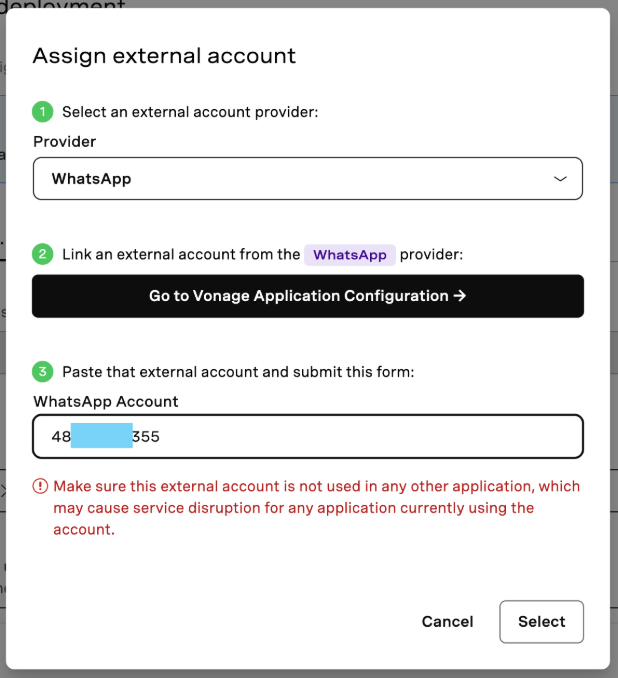Expand the Provider dropdown chevron

coord(560,179)
